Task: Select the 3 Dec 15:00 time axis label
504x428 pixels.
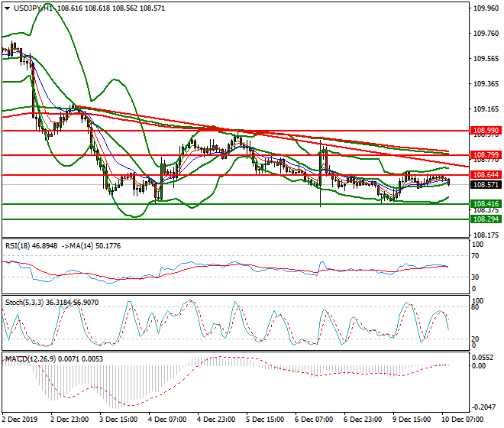Action: pyautogui.click(x=118, y=420)
